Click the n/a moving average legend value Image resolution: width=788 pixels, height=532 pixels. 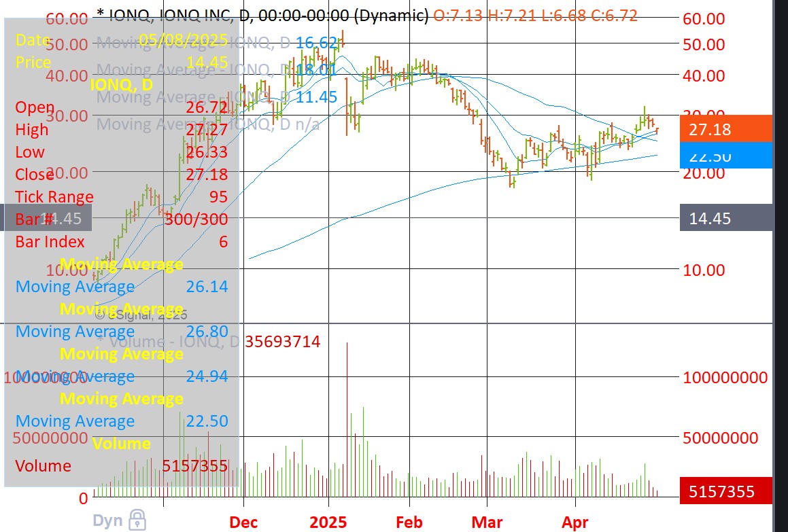click(x=307, y=124)
